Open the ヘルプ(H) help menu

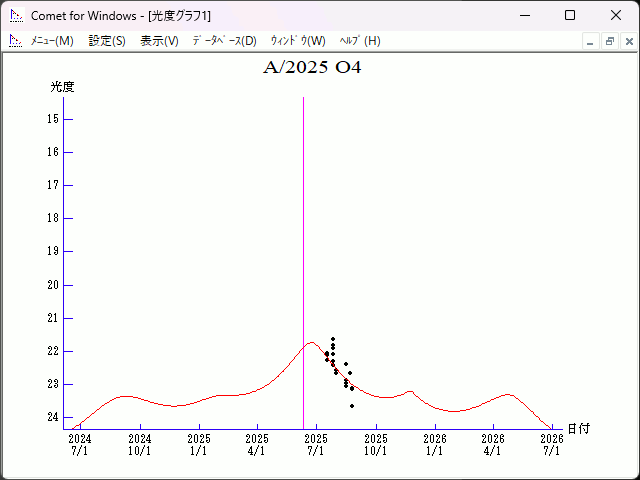point(360,41)
